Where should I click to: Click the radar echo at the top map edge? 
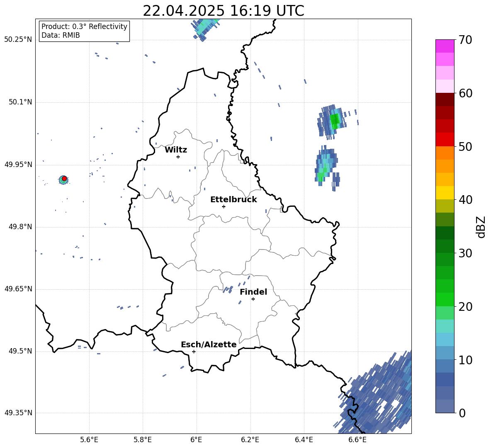[205, 29]
